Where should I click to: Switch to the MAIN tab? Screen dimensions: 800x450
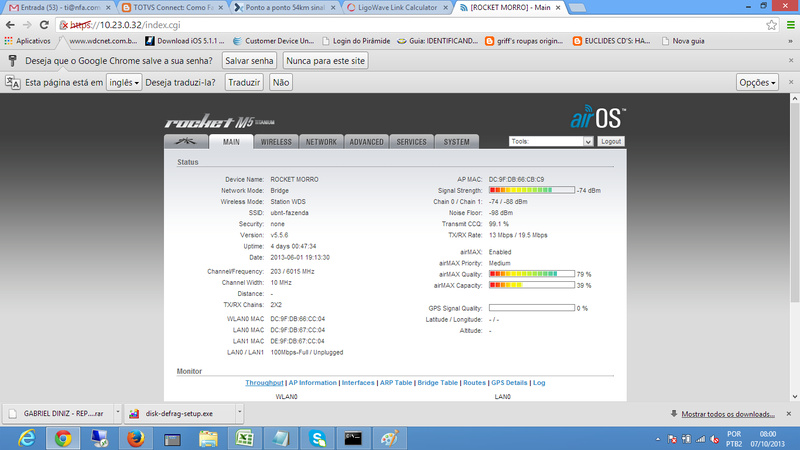pos(231,141)
